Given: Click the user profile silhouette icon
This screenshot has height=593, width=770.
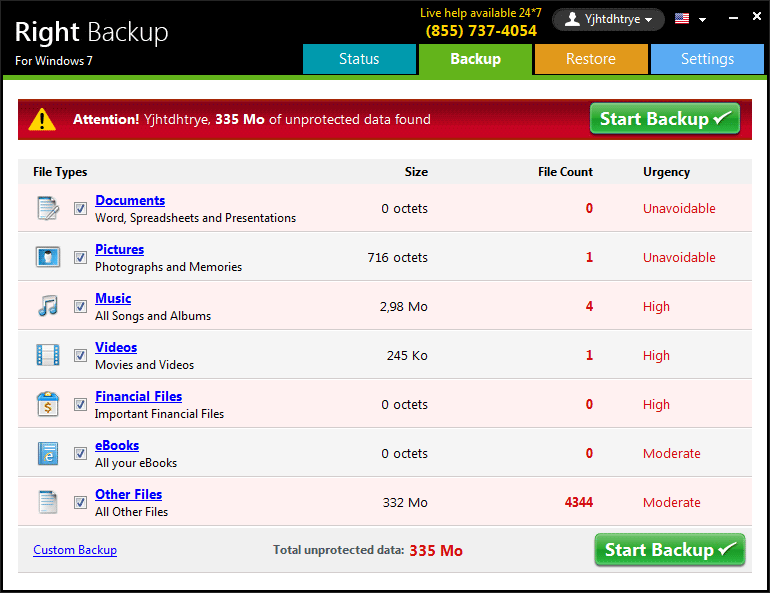Looking at the screenshot, I should click(x=572, y=19).
